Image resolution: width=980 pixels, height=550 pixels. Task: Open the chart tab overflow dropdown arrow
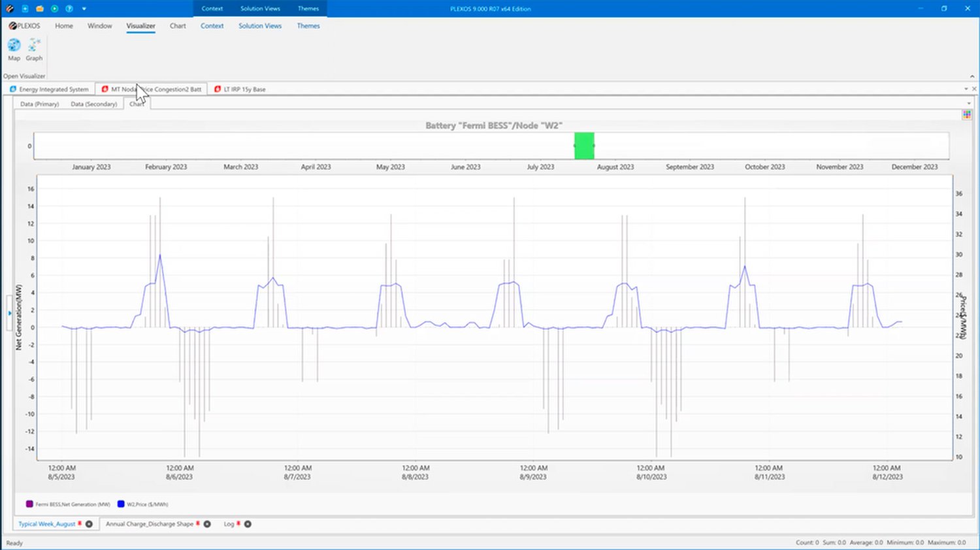click(x=969, y=103)
